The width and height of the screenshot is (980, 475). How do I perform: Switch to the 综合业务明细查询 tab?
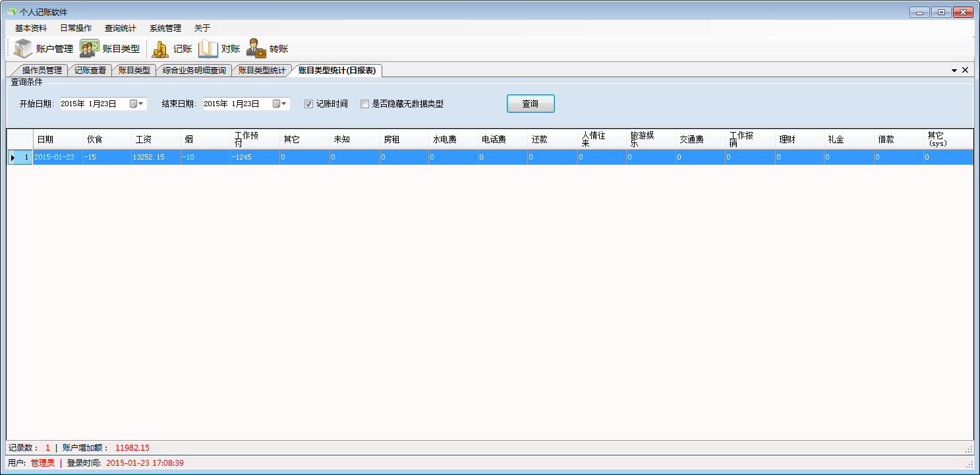tap(194, 71)
